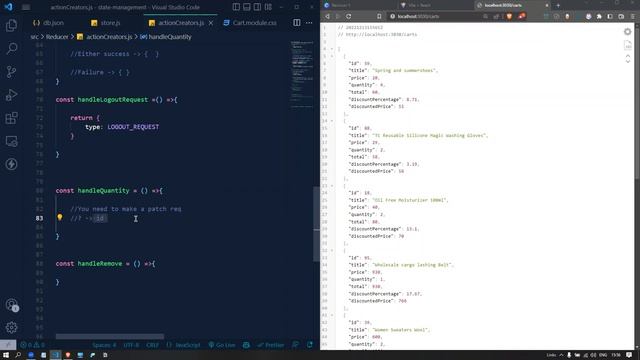This screenshot has height=360, width=640.
Task: Open the Source Control view
Action: point(11,72)
